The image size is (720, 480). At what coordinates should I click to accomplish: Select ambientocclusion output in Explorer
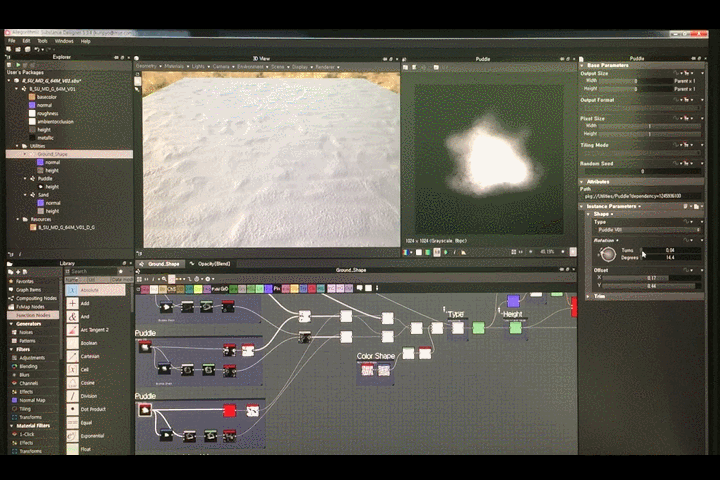click(x=51, y=122)
